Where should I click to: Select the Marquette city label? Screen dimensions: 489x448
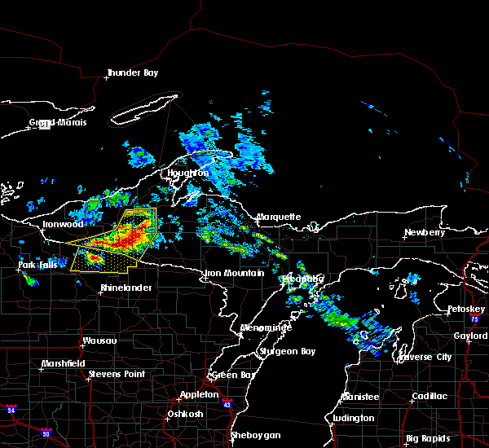(279, 217)
